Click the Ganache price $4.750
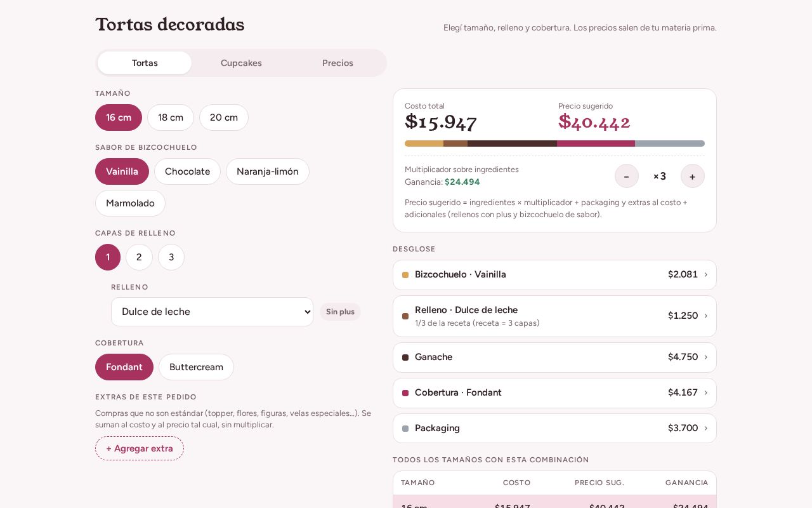The width and height of the screenshot is (812, 508). click(683, 358)
